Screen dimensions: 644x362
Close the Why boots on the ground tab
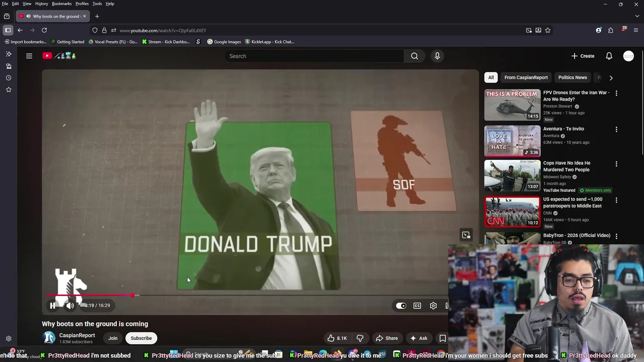(x=85, y=16)
